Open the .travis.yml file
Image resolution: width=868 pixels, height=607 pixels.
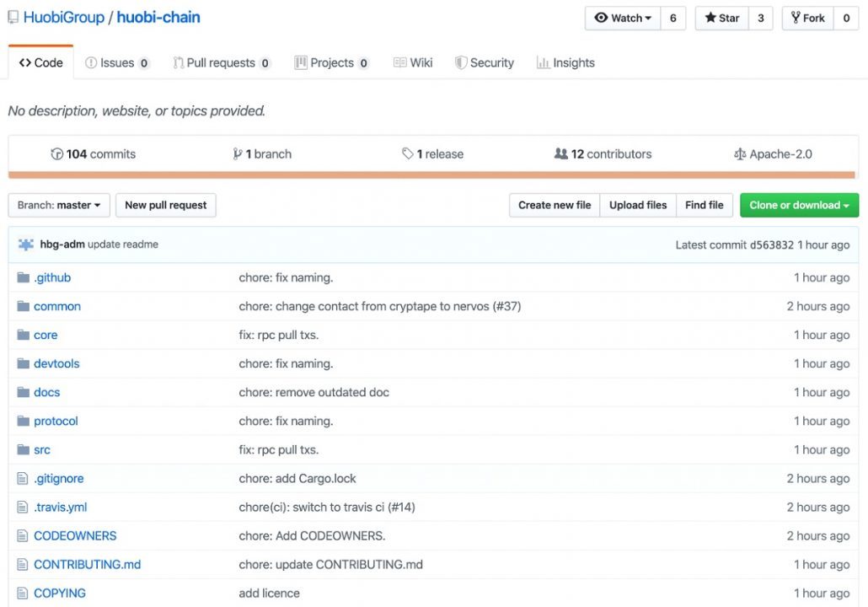[61, 508]
